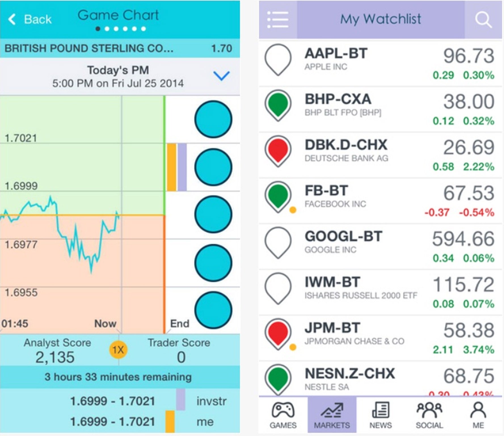This screenshot has height=436, width=504.
Task: Click the Trader Score value 0
Action: 181,357
